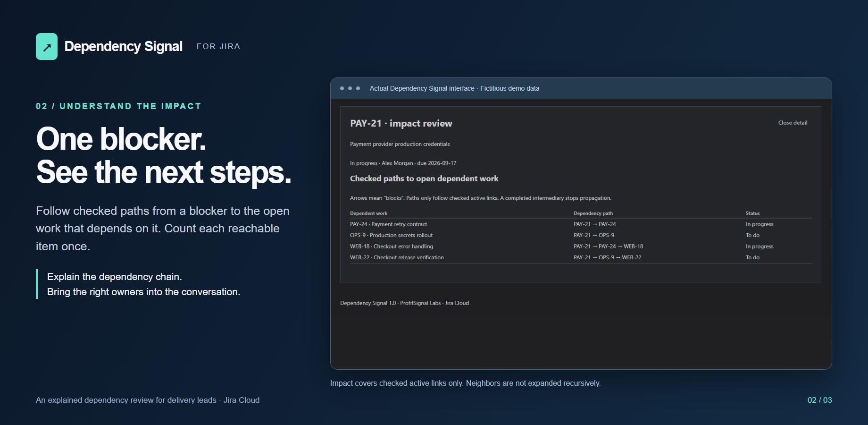Click the To do status for OPS-9
Image resolution: width=868 pixels, height=425 pixels.
click(752, 235)
